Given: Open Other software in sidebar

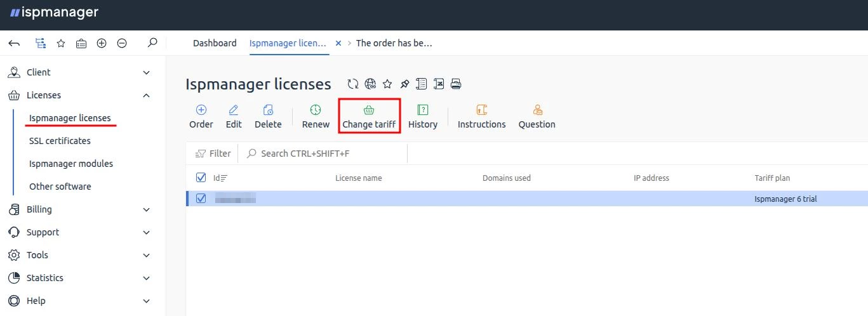Looking at the screenshot, I should [x=60, y=187].
